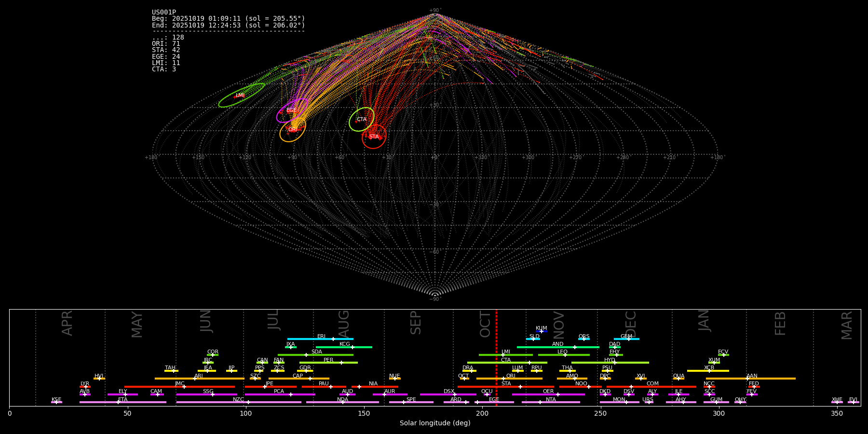Click the +90° north pole label on sky map
The height and width of the screenshot is (434, 868).
click(x=435, y=10)
